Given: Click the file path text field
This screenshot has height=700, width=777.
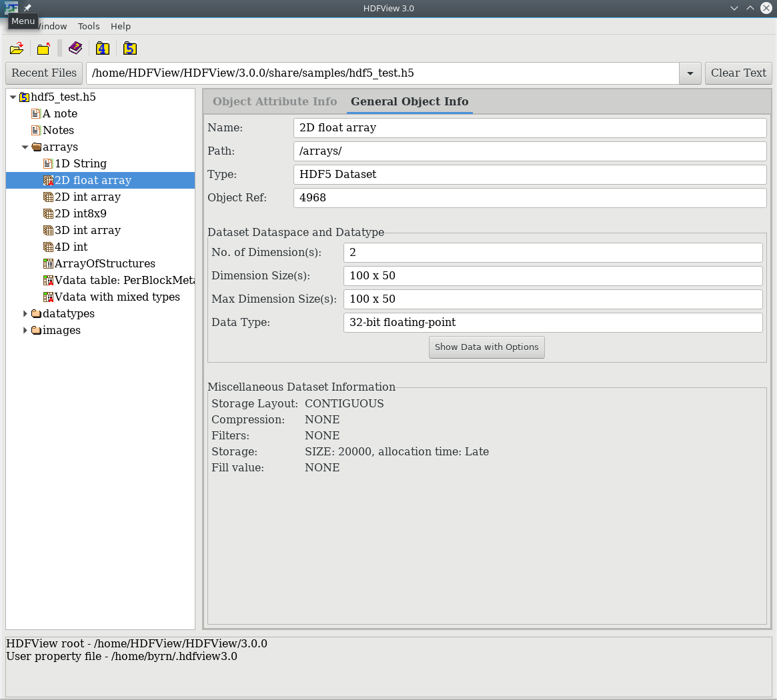Looking at the screenshot, I should pyautogui.click(x=383, y=73).
